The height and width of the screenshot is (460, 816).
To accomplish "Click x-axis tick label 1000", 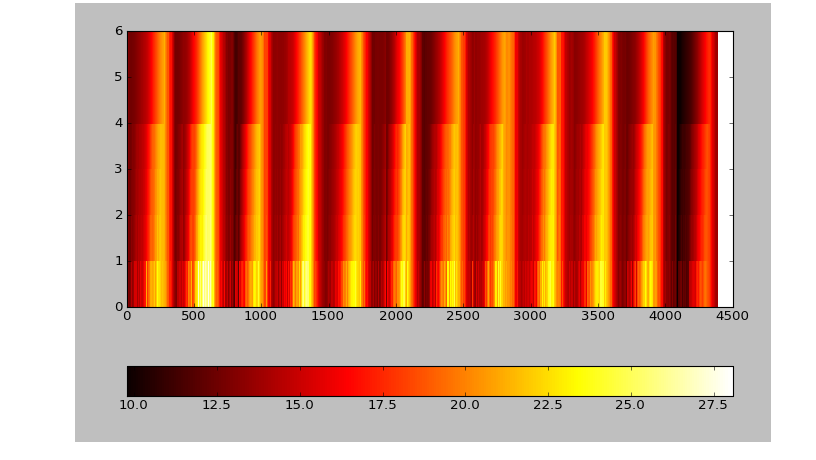I will point(260,316).
